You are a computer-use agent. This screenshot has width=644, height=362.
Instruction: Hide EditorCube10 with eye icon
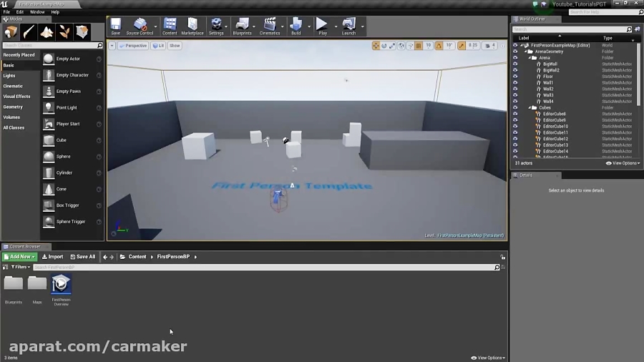(x=515, y=127)
